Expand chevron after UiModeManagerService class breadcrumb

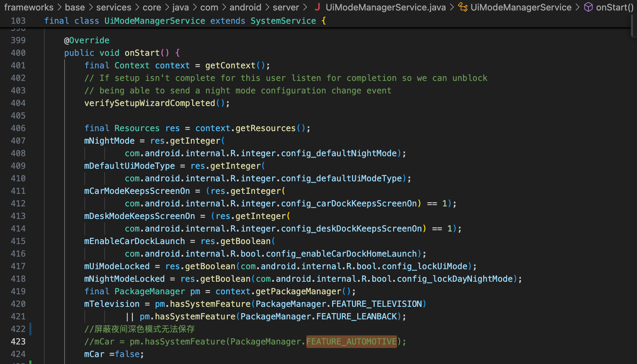pos(577,7)
